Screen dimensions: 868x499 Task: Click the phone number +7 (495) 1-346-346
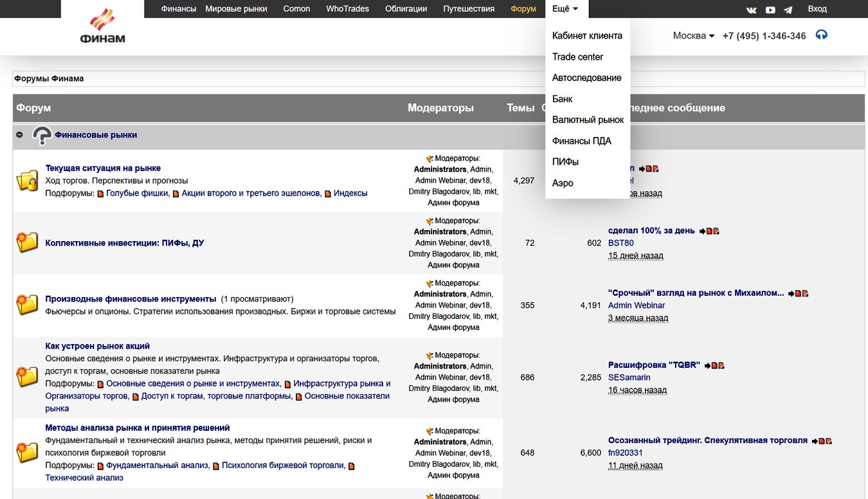point(764,36)
